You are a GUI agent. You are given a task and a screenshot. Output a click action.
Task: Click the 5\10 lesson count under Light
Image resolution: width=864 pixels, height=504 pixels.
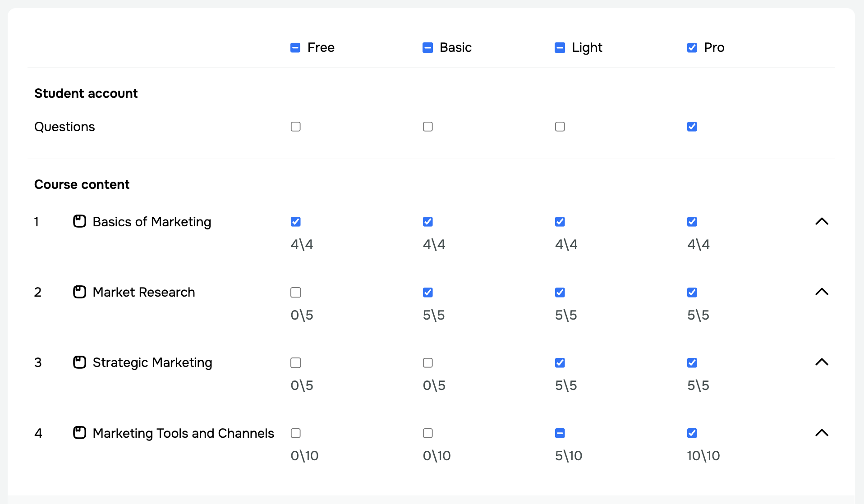pos(569,456)
